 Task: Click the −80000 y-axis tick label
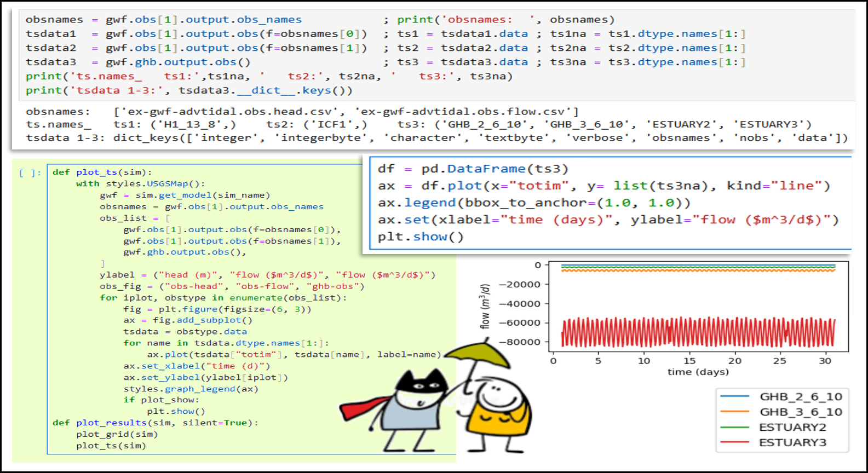click(x=520, y=342)
